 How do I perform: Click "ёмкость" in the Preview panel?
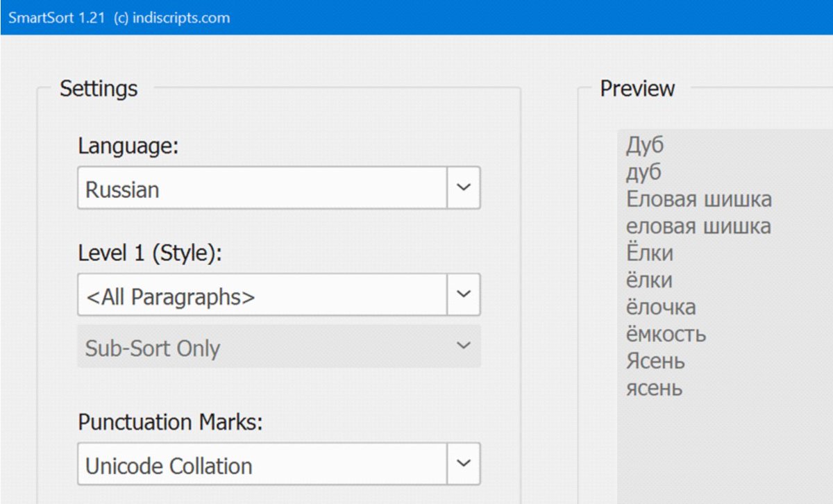(663, 334)
